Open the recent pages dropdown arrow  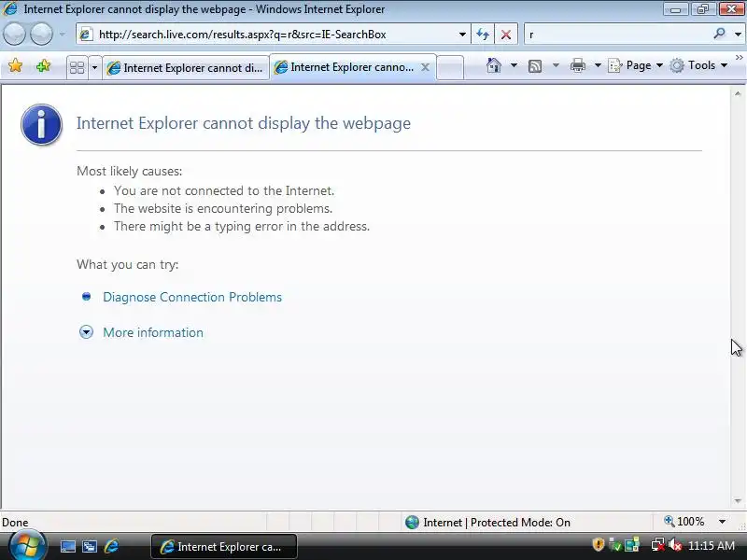click(63, 35)
